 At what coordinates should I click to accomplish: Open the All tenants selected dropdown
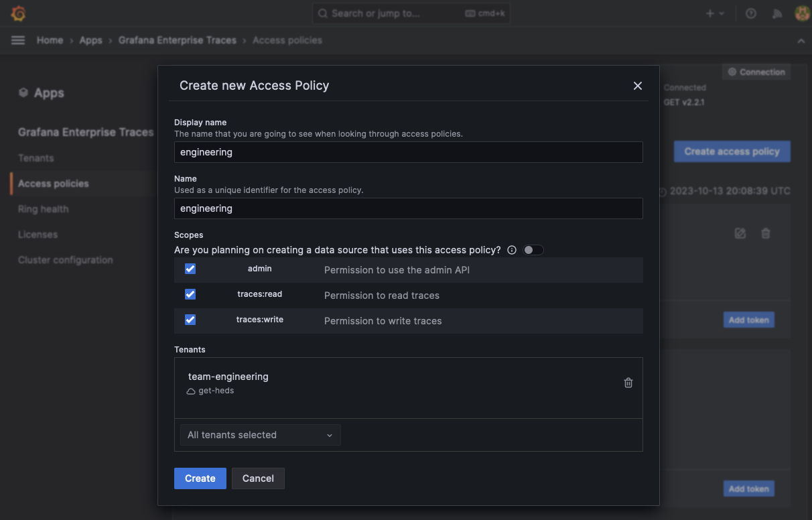(x=260, y=435)
